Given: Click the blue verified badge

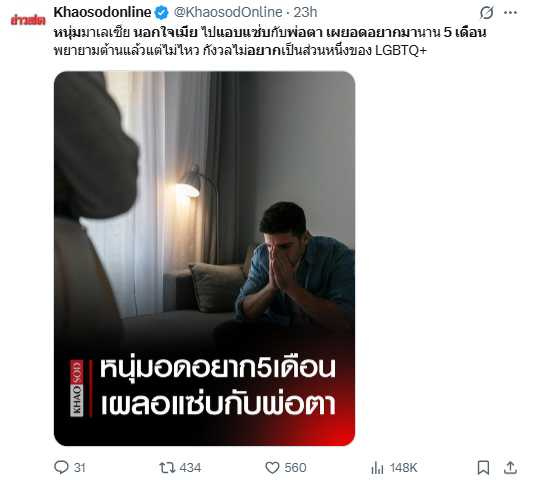Looking at the screenshot, I should [162, 13].
